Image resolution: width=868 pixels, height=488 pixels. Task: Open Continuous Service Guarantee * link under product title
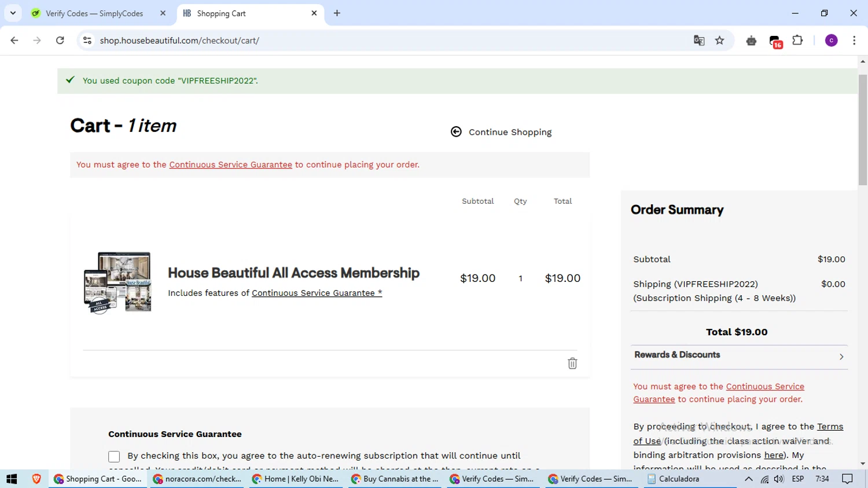[x=317, y=293]
